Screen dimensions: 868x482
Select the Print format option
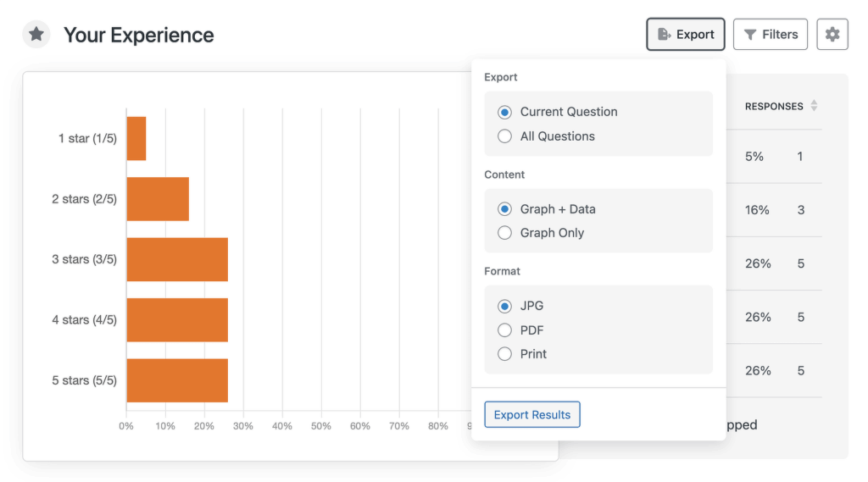505,354
